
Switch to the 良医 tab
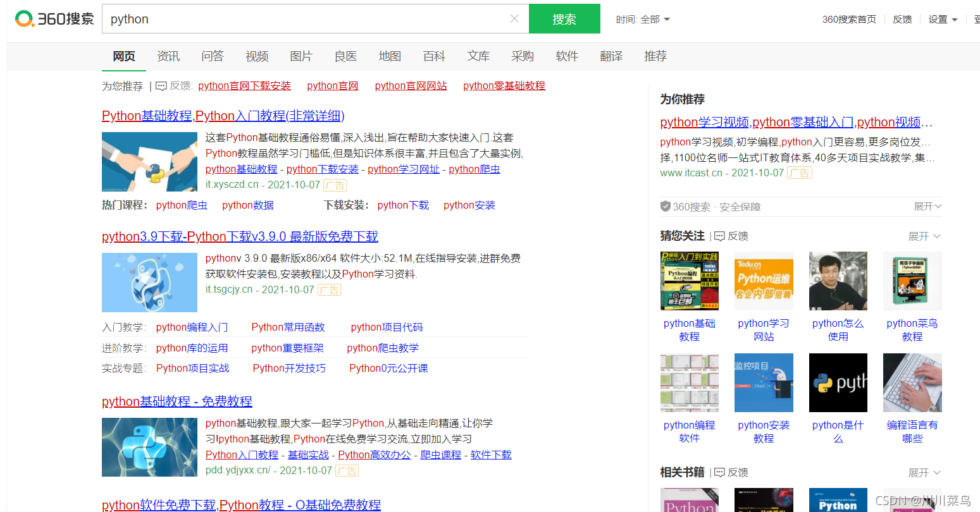pos(345,56)
